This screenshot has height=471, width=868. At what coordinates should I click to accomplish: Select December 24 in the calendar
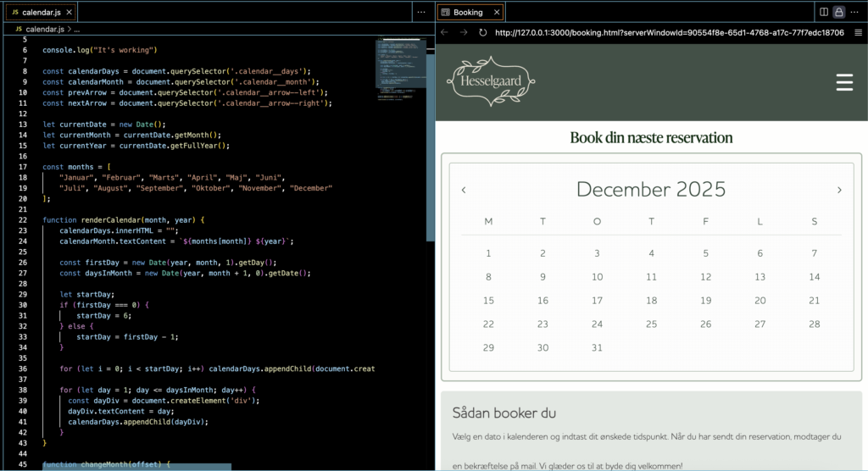[597, 324]
